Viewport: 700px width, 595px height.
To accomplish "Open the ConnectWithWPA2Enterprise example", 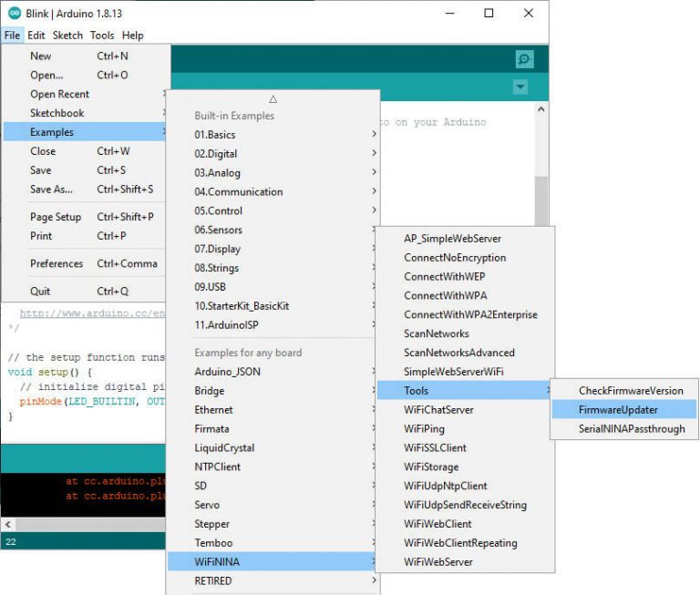I will pos(465,314).
